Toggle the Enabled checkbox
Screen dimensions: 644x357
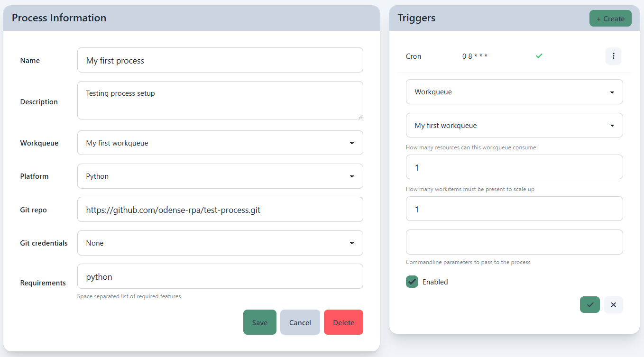pyautogui.click(x=412, y=282)
